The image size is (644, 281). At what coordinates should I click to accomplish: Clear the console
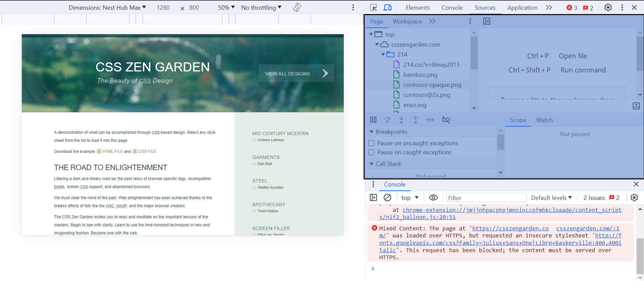coord(387,198)
